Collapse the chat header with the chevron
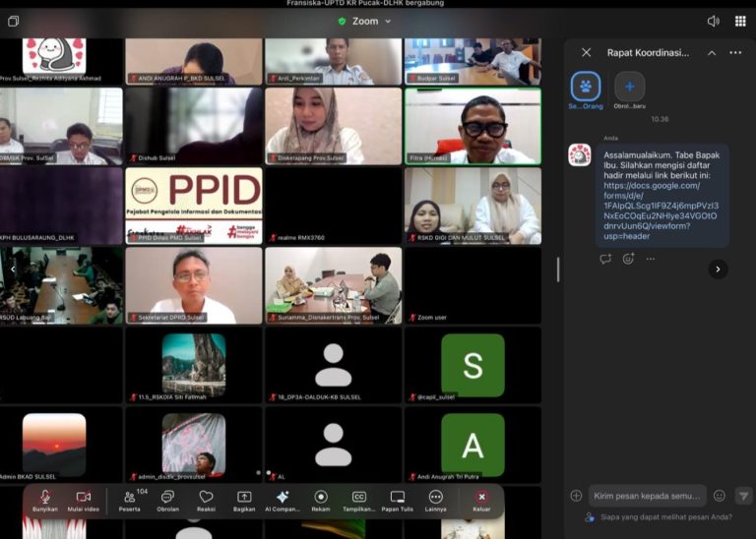The height and width of the screenshot is (539, 756). click(x=712, y=53)
